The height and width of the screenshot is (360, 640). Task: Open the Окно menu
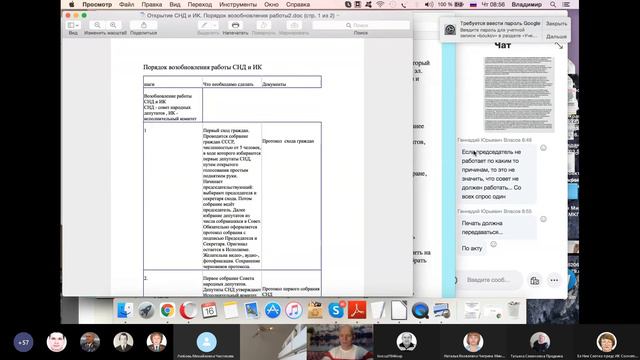click(271, 4)
